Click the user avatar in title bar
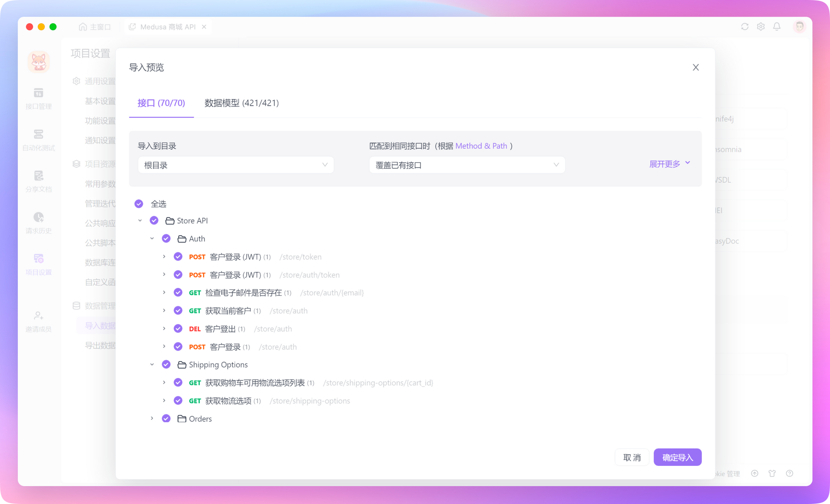Screen dimensions: 830x504 pos(799,27)
